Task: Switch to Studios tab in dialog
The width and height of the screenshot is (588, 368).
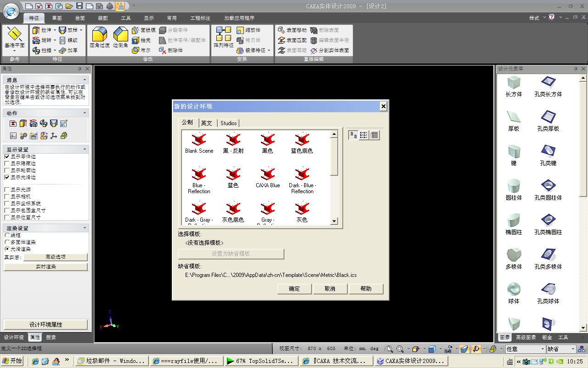Action: 228,123
